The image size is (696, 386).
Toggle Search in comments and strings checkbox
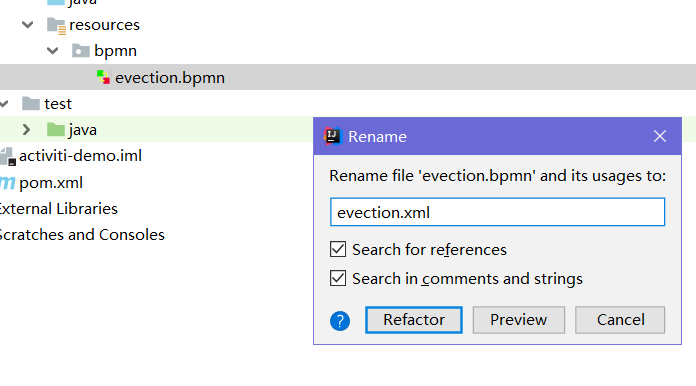pyautogui.click(x=338, y=278)
